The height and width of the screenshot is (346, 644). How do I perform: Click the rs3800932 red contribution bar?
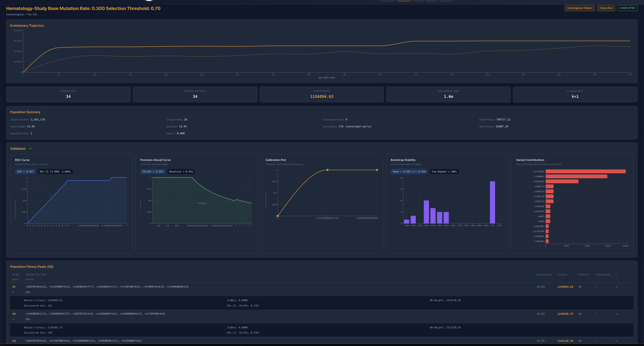pyautogui.click(x=576, y=176)
